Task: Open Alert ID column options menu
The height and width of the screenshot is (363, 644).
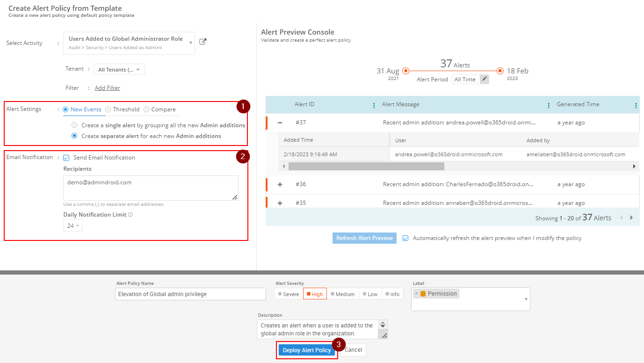Action: [374, 105]
